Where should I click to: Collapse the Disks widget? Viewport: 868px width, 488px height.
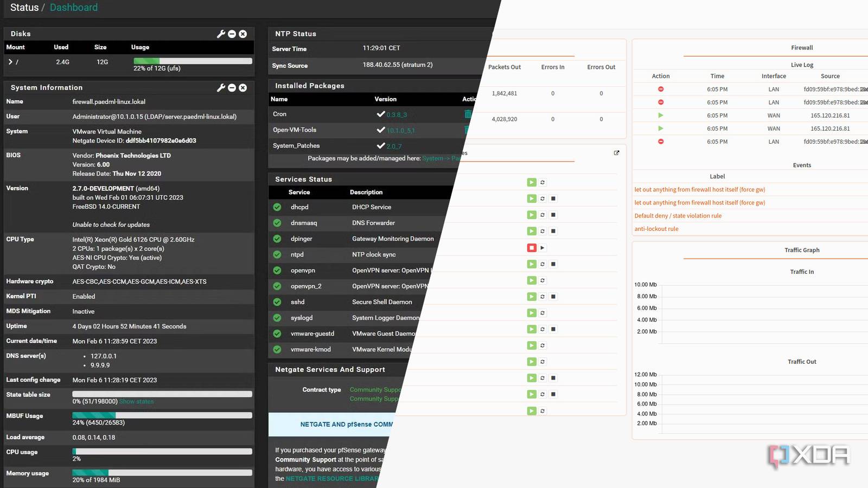tap(232, 34)
